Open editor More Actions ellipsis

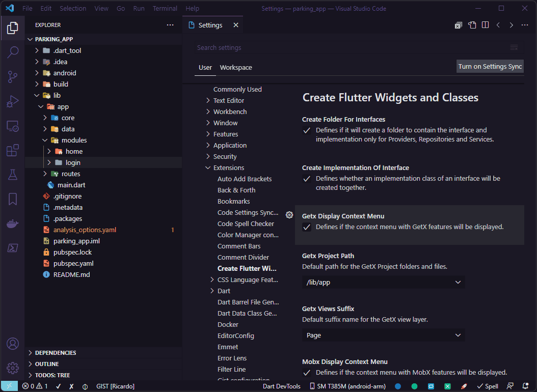[525, 25]
